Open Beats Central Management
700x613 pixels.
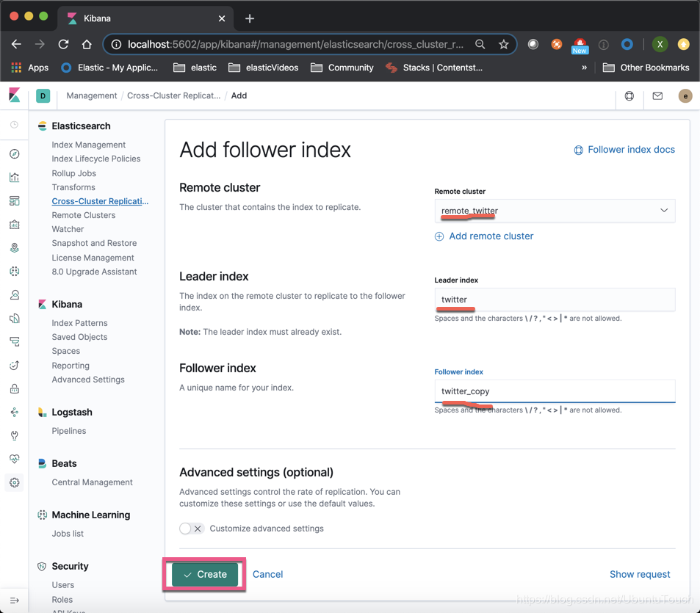92,482
